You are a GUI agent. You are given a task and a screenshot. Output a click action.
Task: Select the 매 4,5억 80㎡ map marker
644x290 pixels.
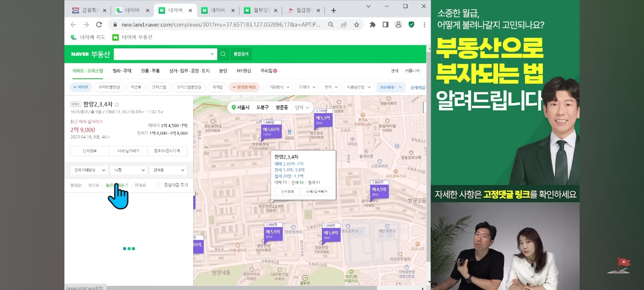click(x=379, y=191)
